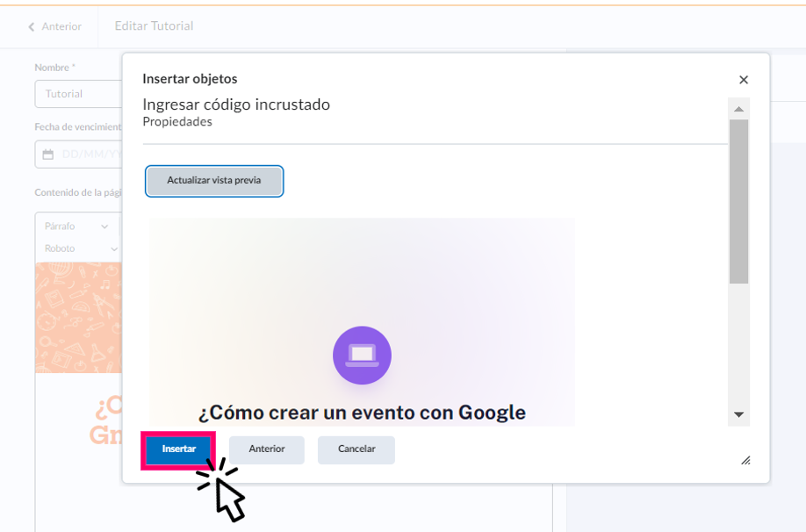Click Anterior button in the dialog footer
806x532 pixels.
(x=267, y=449)
